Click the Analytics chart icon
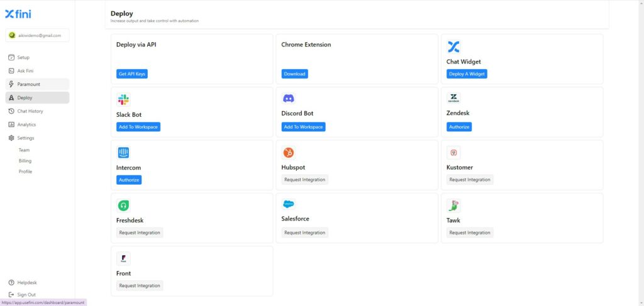The width and height of the screenshot is (644, 306). (x=11, y=124)
